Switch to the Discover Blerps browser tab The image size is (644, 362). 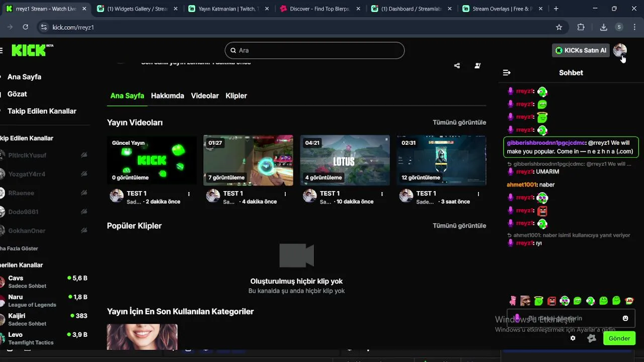point(320,9)
